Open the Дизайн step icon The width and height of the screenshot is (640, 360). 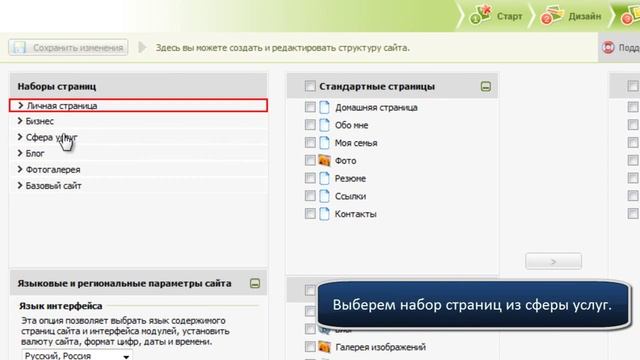[x=552, y=16]
